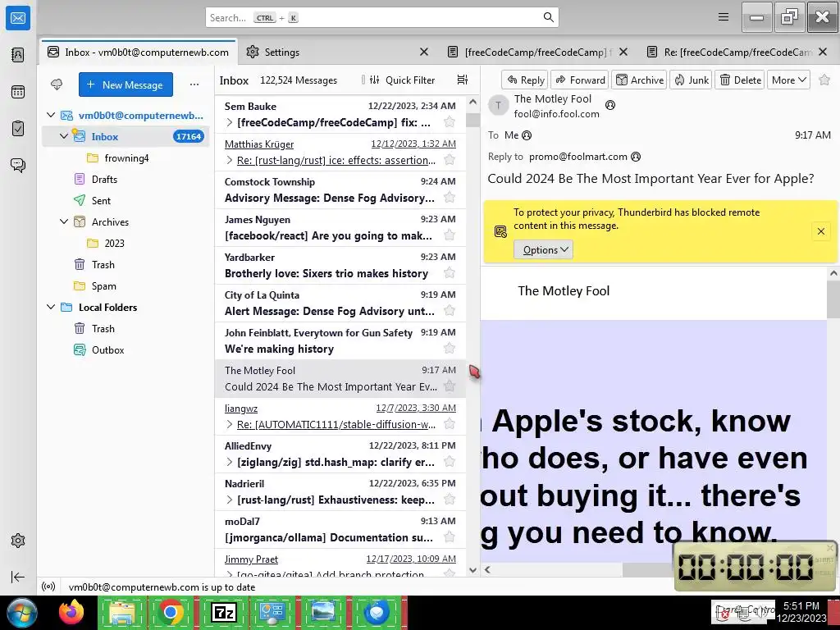Image resolution: width=840 pixels, height=630 pixels.
Task: Expand the rust-lang ice effects thread
Action: click(x=230, y=160)
